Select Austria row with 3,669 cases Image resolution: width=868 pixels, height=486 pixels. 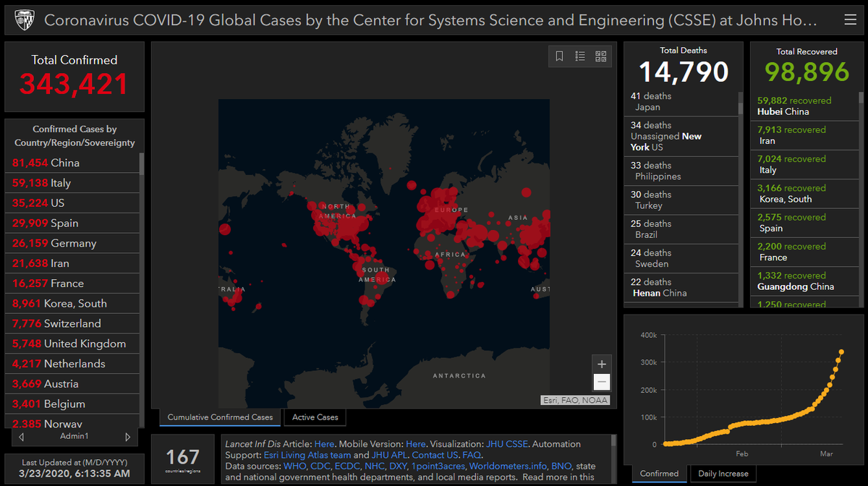72,383
